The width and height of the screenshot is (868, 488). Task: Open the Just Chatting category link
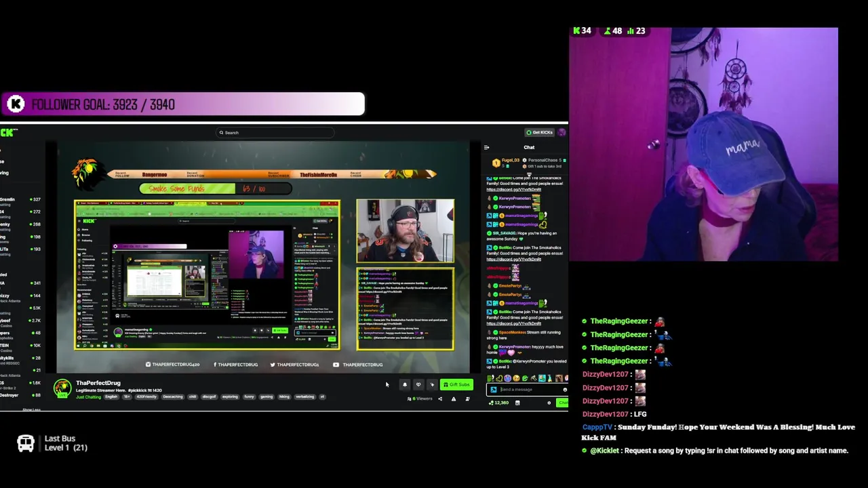[x=88, y=396]
